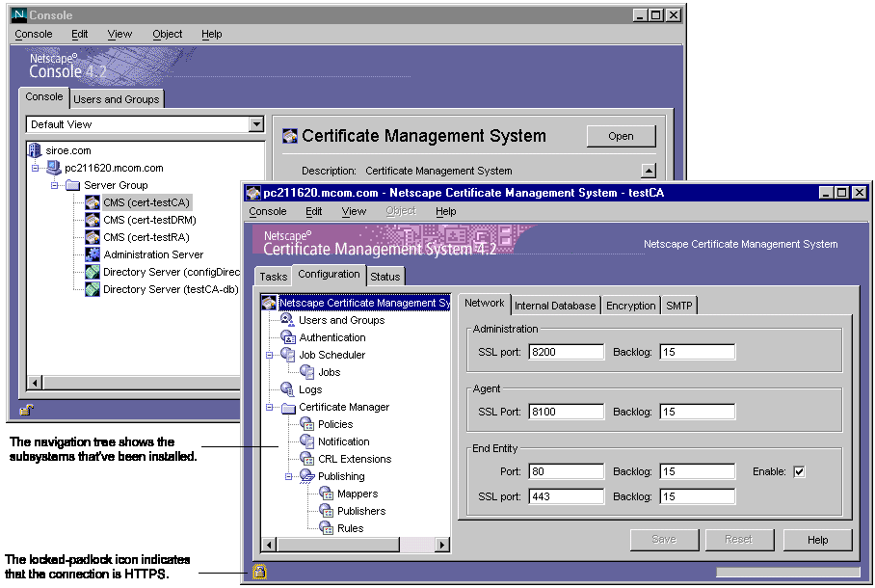The width and height of the screenshot is (875, 588).
Task: Click the Users and Groups tree icon
Action: coord(287,320)
